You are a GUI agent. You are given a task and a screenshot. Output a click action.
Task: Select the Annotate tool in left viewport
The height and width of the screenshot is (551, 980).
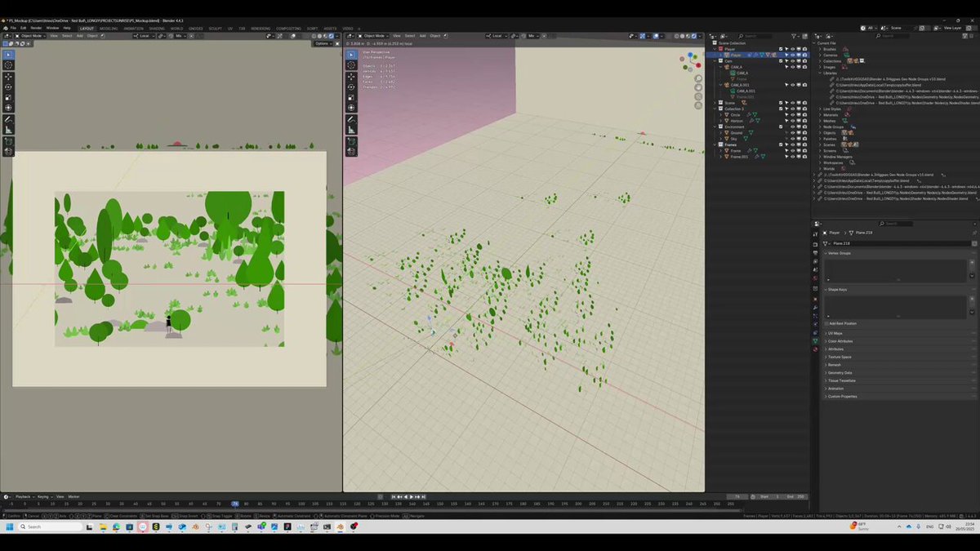[x=9, y=119]
